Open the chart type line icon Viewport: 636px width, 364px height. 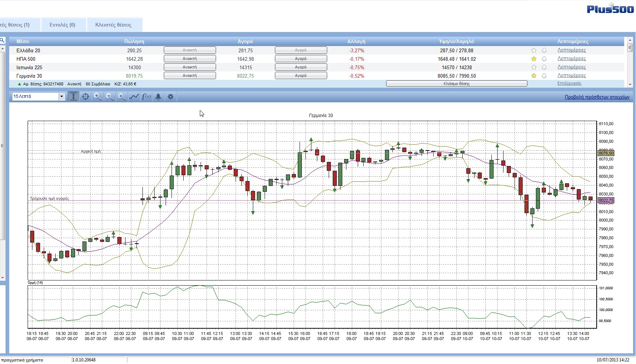tap(134, 96)
